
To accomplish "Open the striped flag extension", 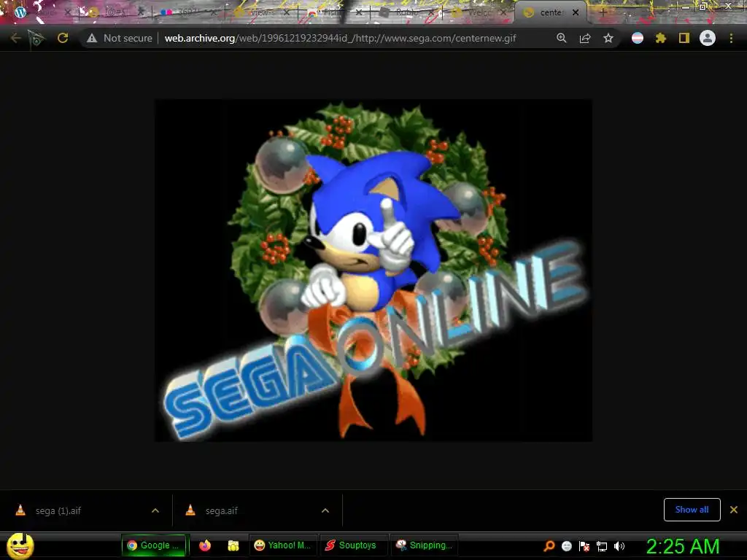I will tap(638, 38).
